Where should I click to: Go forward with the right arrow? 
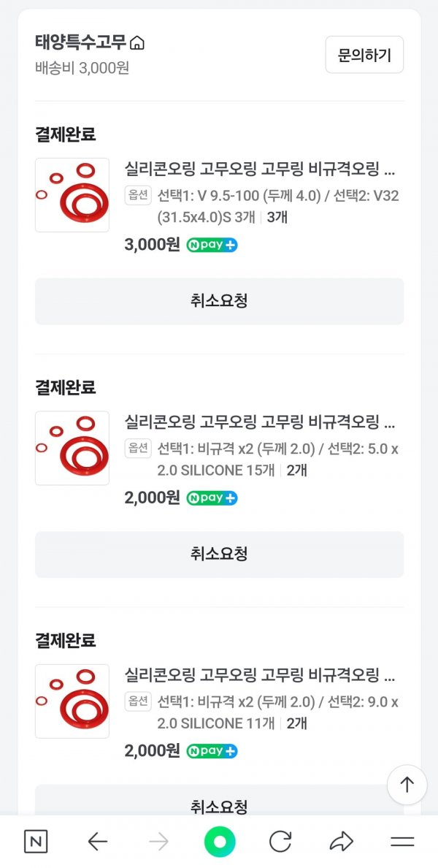(158, 842)
